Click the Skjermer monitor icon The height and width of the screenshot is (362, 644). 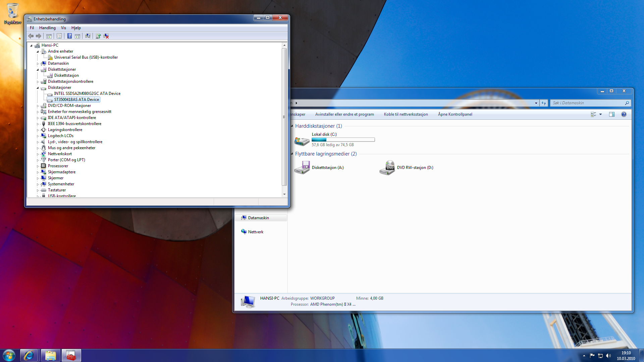pos(43,178)
